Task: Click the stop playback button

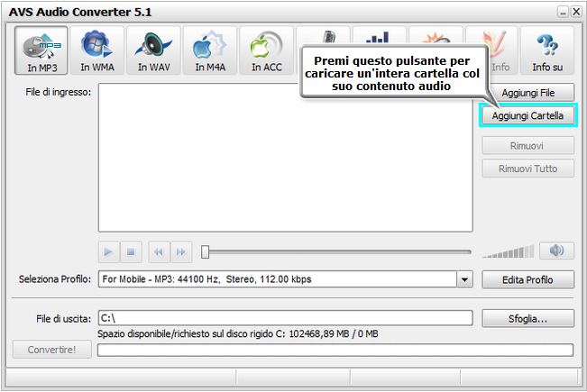Action: [131, 252]
